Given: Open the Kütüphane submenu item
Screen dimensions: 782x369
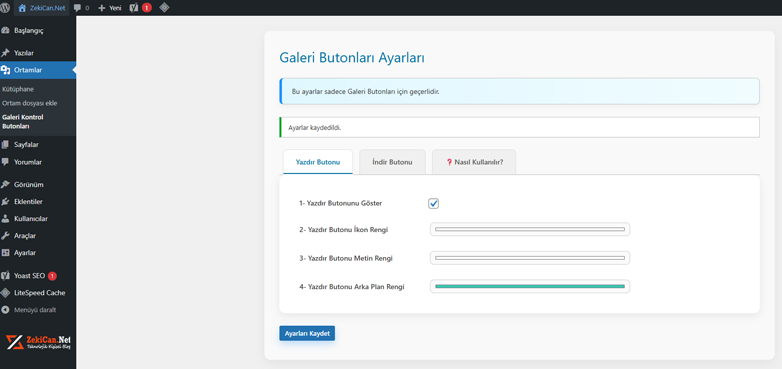Looking at the screenshot, I should [x=18, y=89].
